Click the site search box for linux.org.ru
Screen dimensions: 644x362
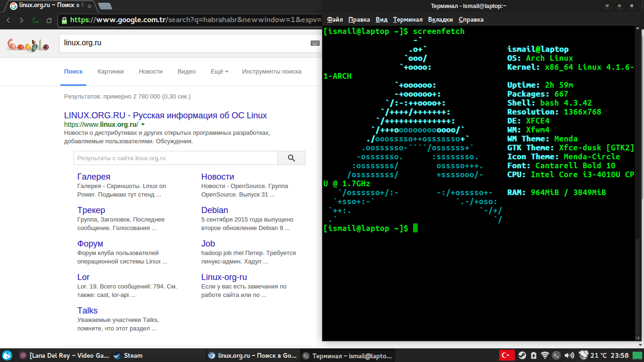coord(175,158)
